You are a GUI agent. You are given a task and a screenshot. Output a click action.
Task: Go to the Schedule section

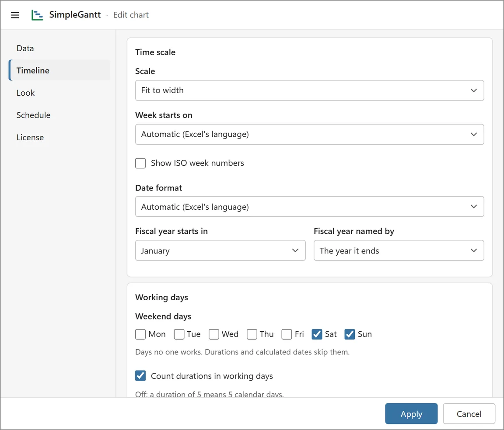59,115
